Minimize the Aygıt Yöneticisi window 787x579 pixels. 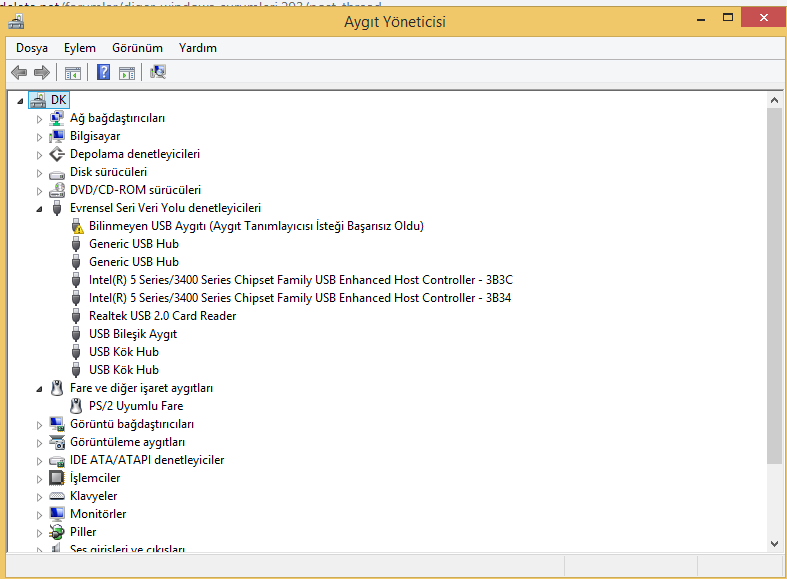[x=701, y=19]
